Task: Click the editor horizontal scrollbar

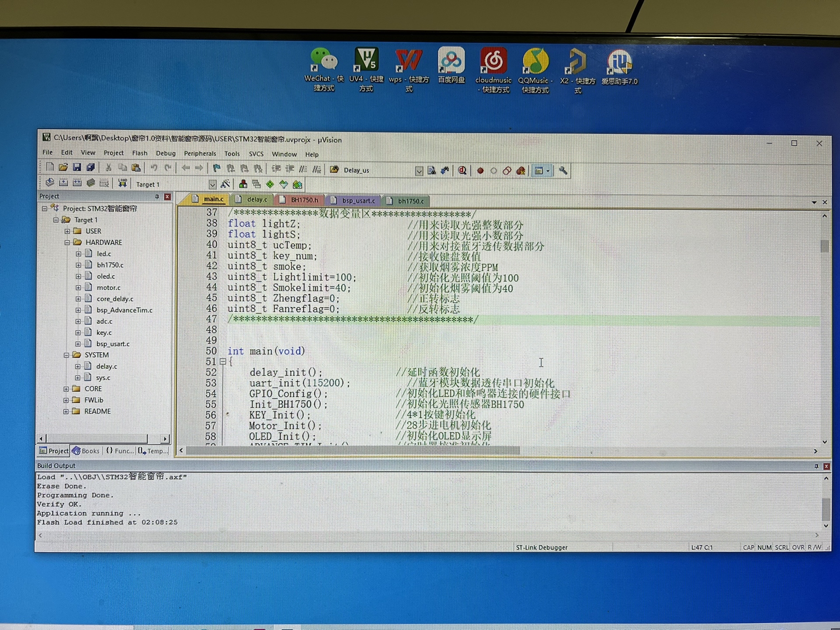Action: pyautogui.click(x=353, y=451)
